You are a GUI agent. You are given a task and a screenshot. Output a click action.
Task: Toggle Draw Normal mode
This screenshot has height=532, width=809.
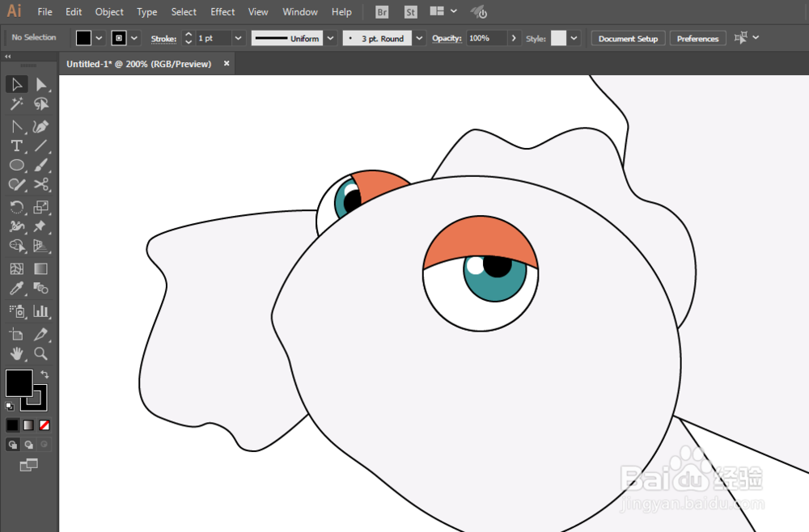click(x=12, y=445)
